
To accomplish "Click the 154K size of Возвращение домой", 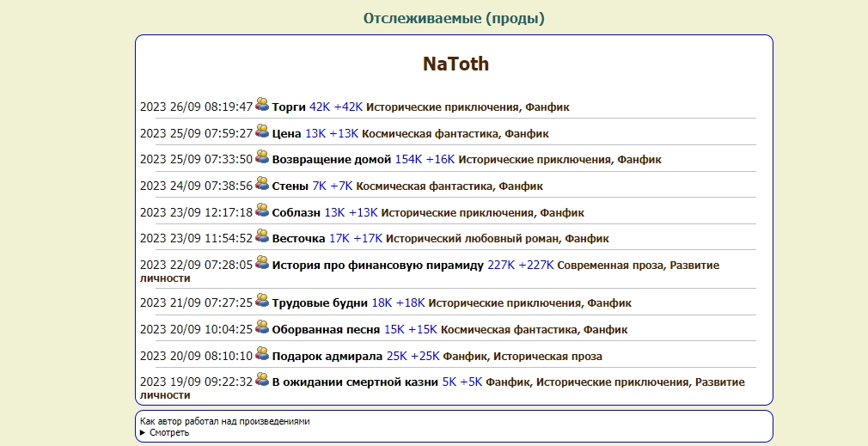I will click(x=408, y=159).
